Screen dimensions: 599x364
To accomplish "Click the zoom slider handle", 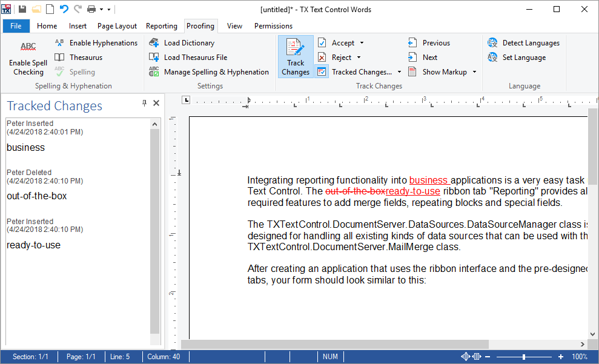I will tap(524, 357).
